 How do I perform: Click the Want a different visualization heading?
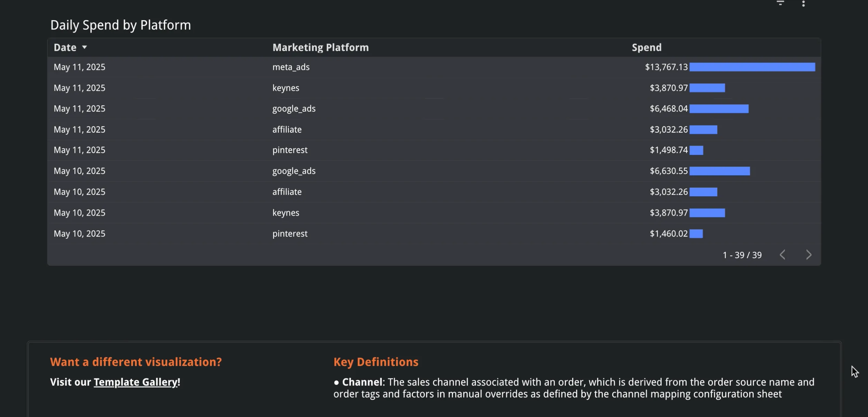pos(136,361)
